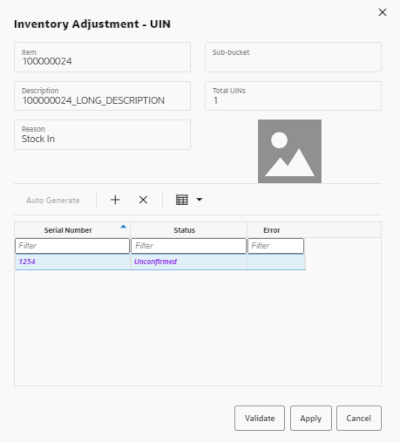Click the Reason field Stock In
Image resolution: width=400 pixels, height=443 pixels.
[x=102, y=135]
